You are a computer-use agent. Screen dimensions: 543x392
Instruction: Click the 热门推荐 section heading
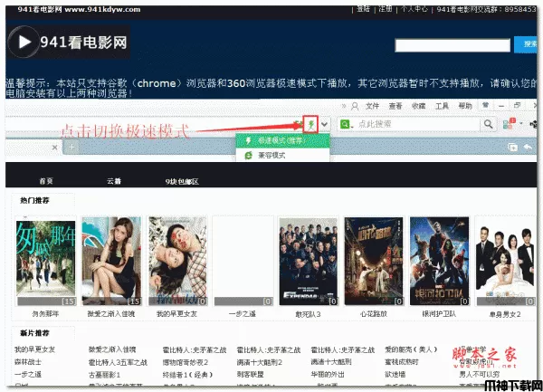[x=34, y=200]
